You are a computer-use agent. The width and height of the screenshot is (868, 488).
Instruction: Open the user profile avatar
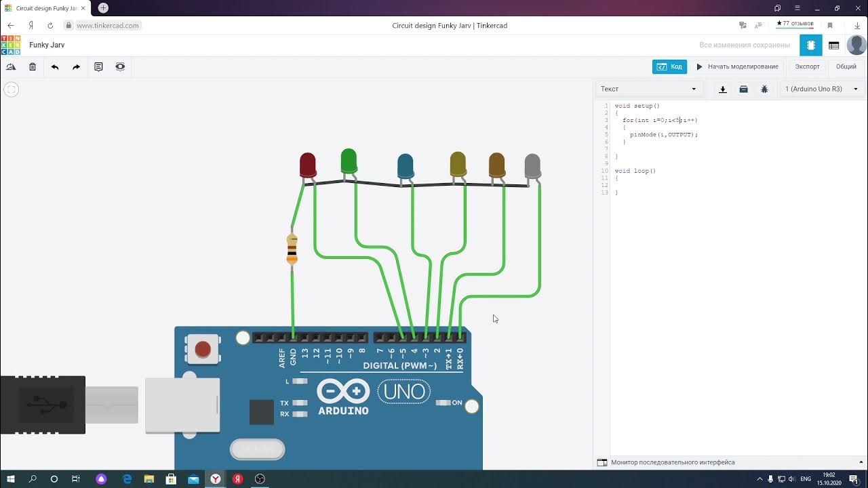coord(856,45)
